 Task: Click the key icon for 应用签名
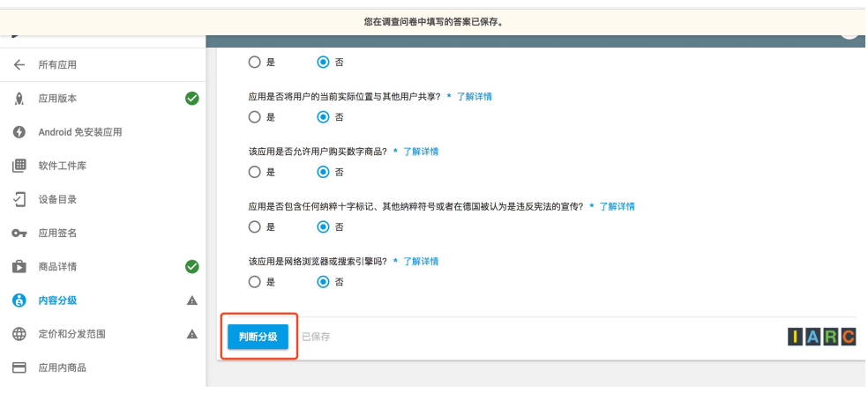click(19, 234)
